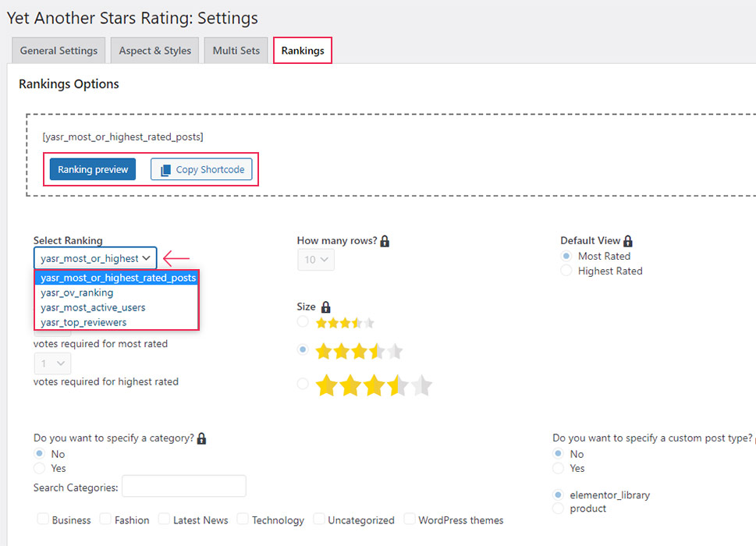
Task: Check the Fashion category checkbox
Action: pyautogui.click(x=105, y=519)
